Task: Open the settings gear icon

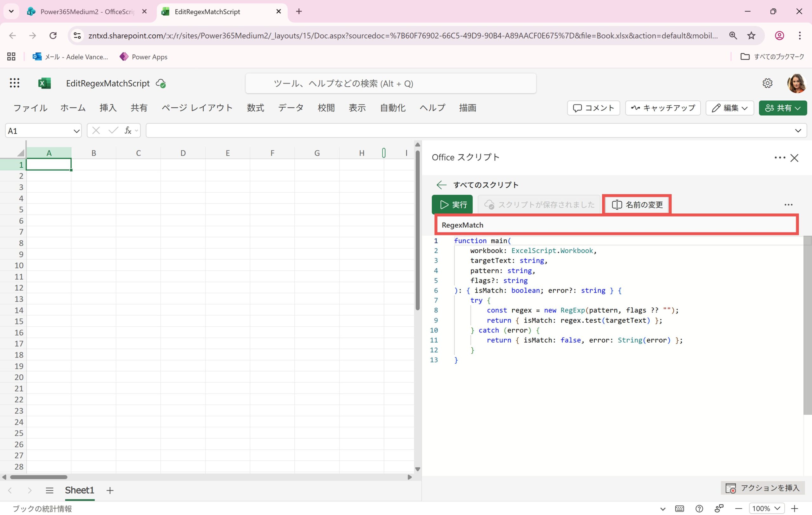Action: click(x=767, y=83)
